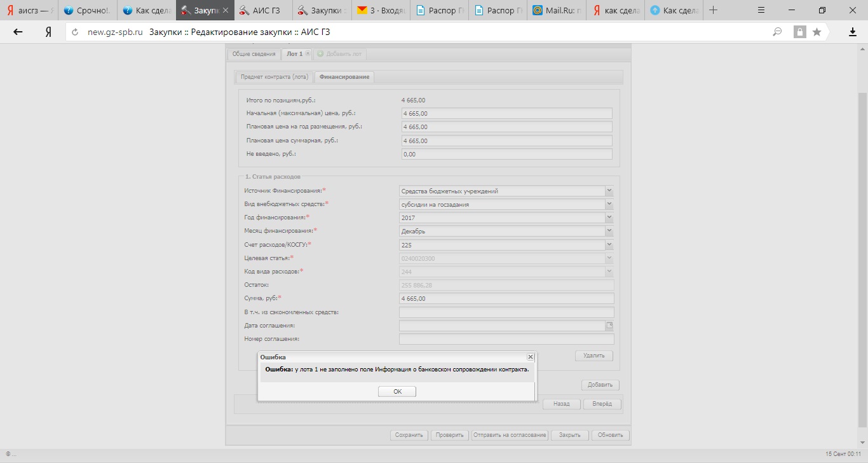Open a new browser tab with the plus icon
The height and width of the screenshot is (463, 868).
click(714, 10)
